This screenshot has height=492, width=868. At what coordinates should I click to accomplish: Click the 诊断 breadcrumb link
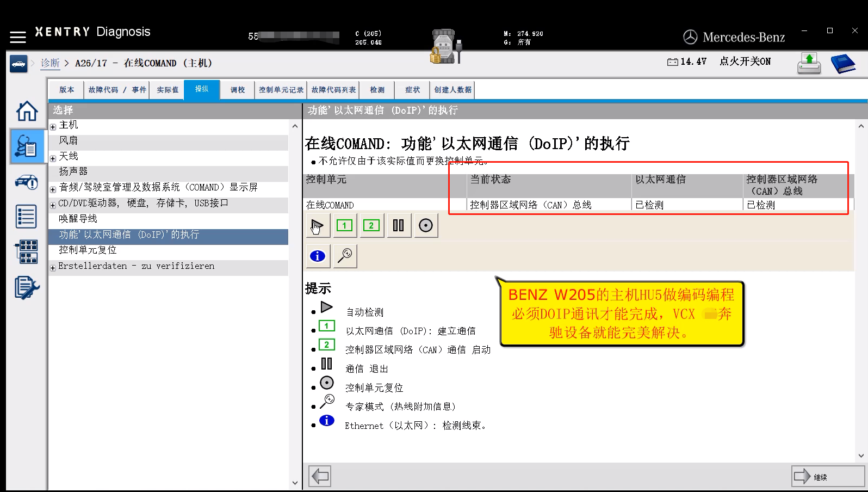coord(50,63)
